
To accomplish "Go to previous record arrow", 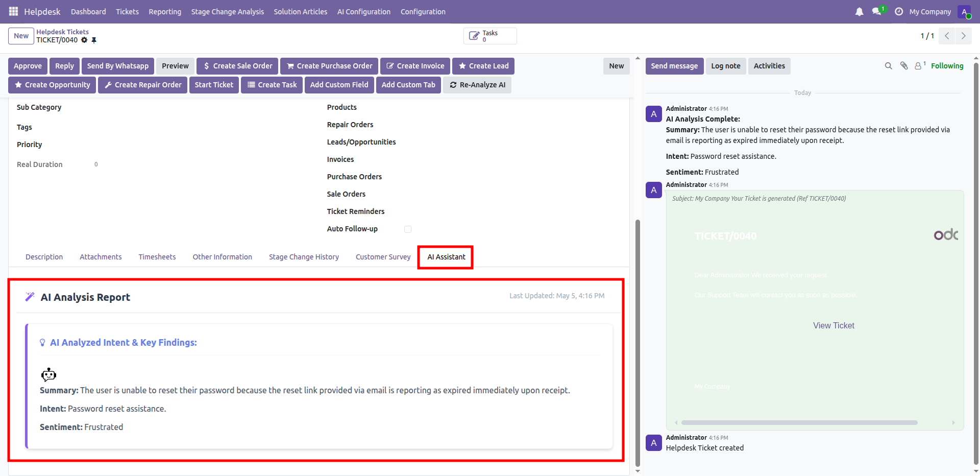I will (947, 36).
